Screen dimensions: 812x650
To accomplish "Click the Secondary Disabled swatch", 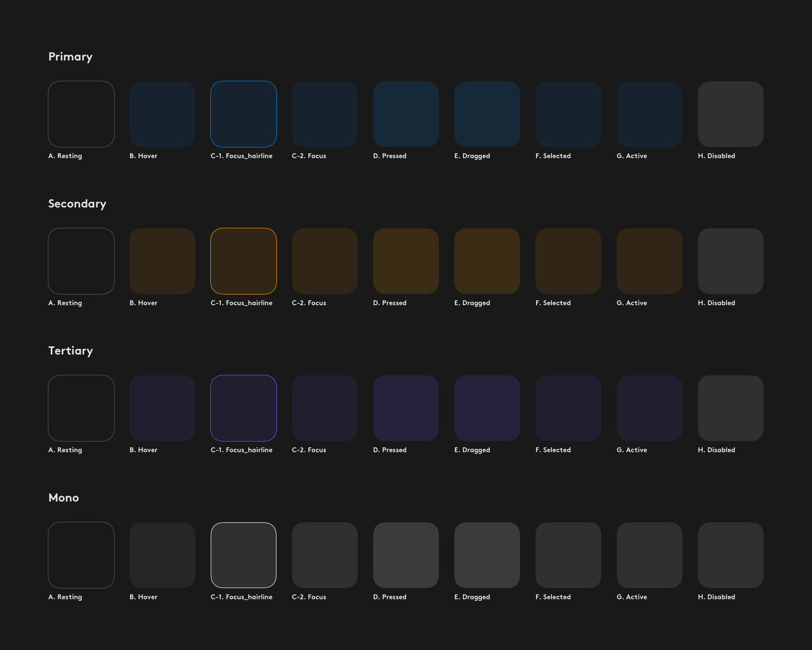I will (x=731, y=261).
